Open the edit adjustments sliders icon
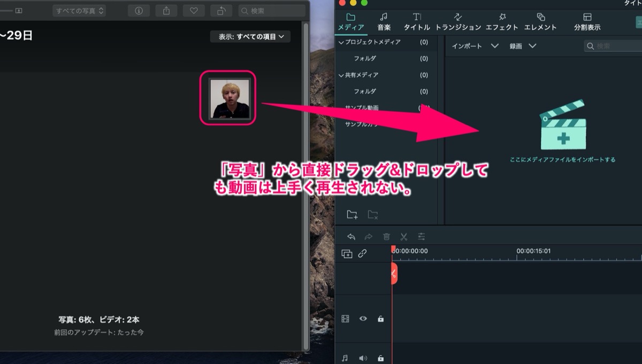Viewport: 642px width, 364px height. [x=422, y=236]
